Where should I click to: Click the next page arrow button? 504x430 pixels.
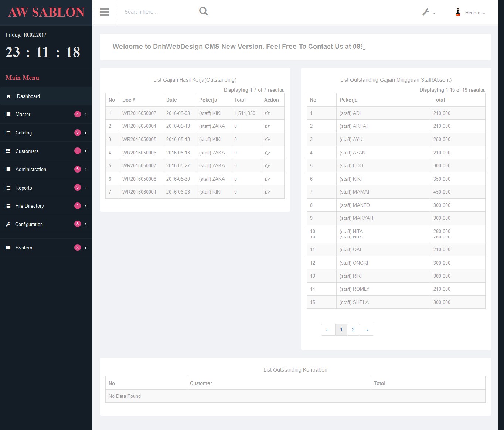[366, 330]
